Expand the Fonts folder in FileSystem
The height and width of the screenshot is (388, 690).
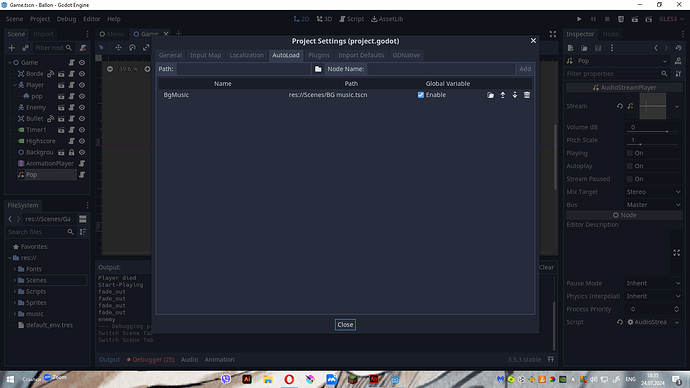tap(15, 269)
